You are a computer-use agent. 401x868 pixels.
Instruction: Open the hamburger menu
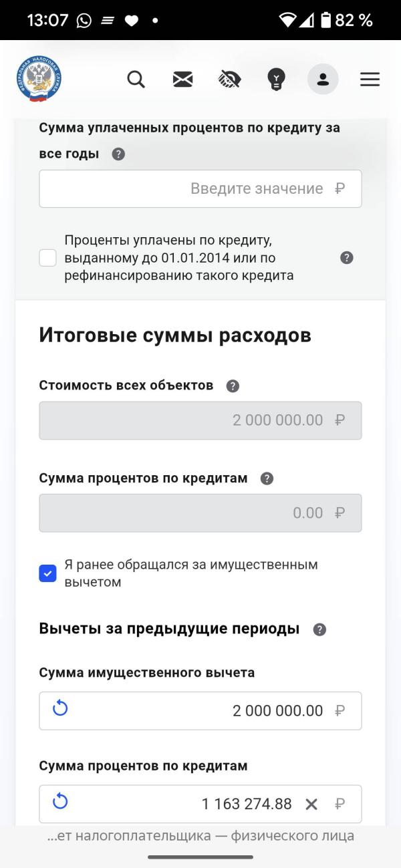(370, 80)
